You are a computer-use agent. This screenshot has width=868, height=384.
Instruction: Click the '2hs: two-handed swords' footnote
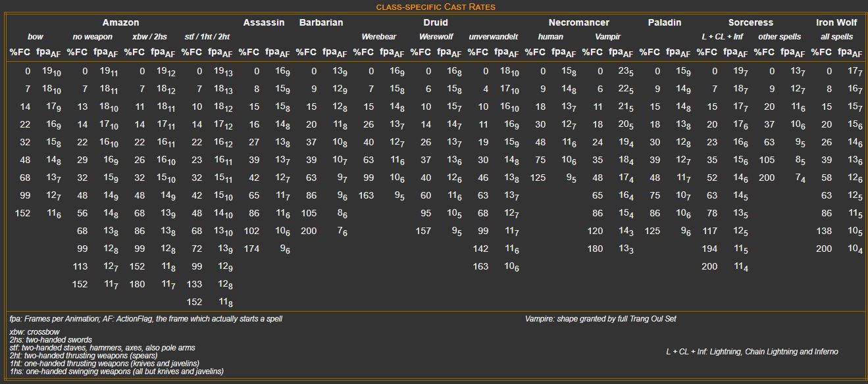coord(51,340)
